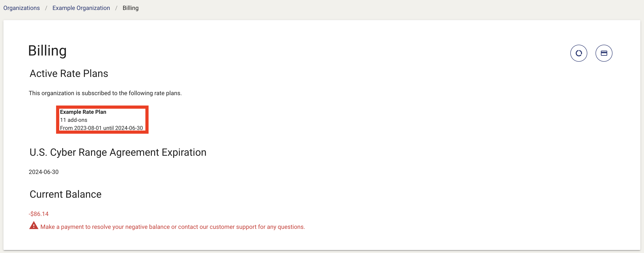Click the top-right circular icon button
644x253 pixels.
604,53
